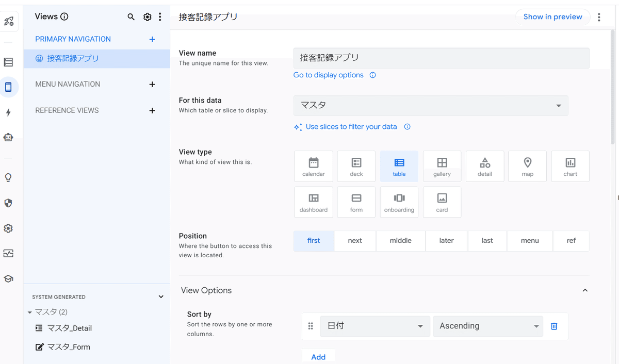Open the Settings gear icon in left sidebar
This screenshot has height=364, width=619.
pos(8,228)
